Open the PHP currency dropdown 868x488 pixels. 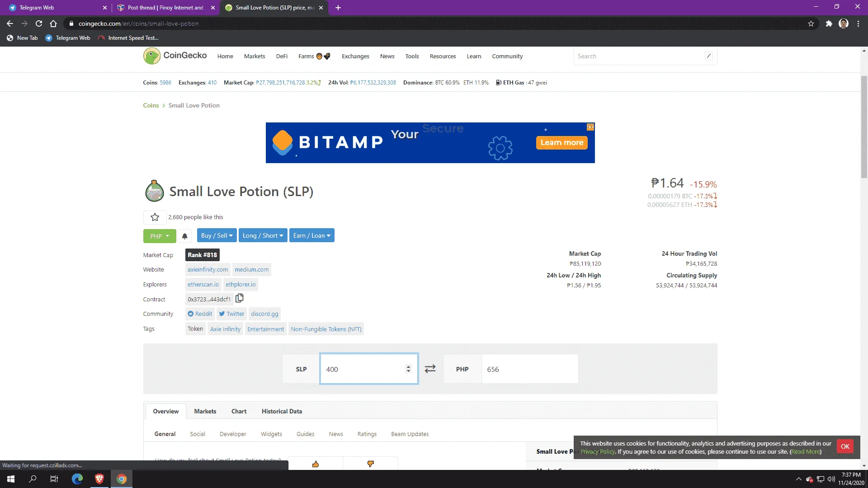click(160, 236)
